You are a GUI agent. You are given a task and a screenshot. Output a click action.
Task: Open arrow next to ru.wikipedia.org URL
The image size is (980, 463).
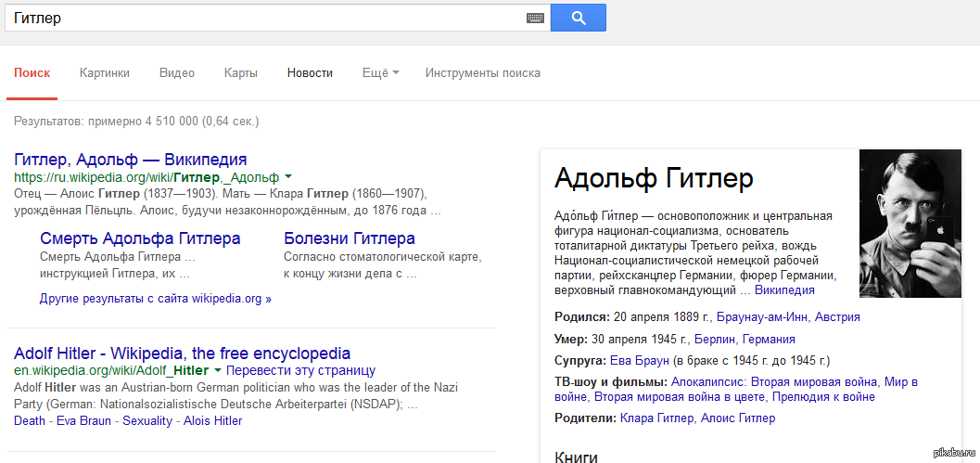pos(288,177)
